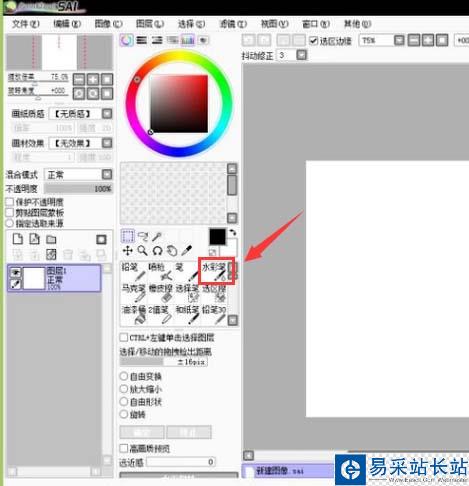Open 抖动修正 stabilizer dropdown
Image resolution: width=469 pixels, height=486 pixels.
click(x=301, y=55)
